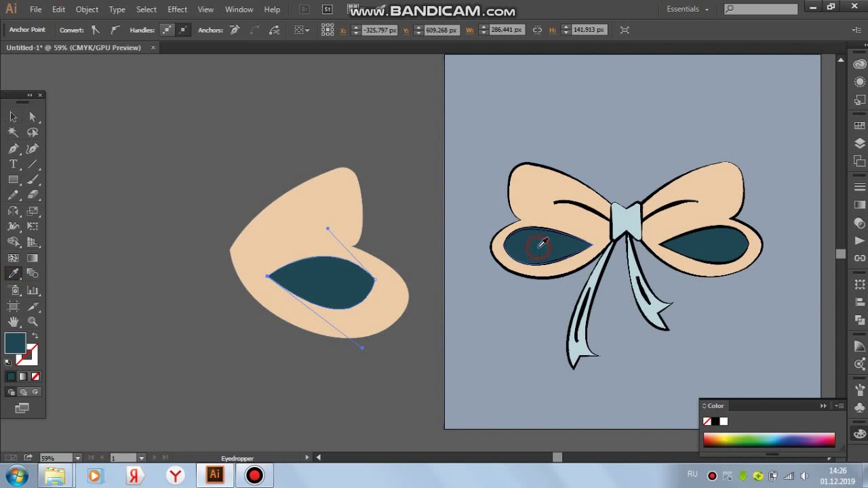Open the Effect menu

click(x=177, y=9)
